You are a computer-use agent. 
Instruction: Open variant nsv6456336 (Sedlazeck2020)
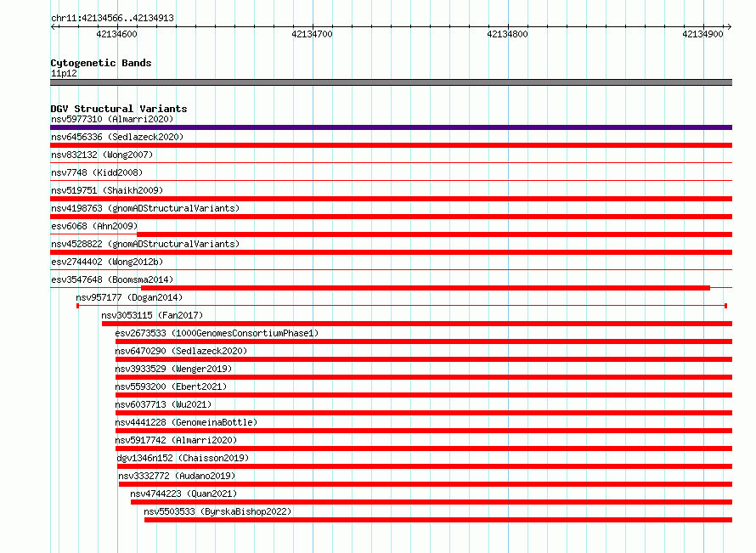(x=117, y=137)
